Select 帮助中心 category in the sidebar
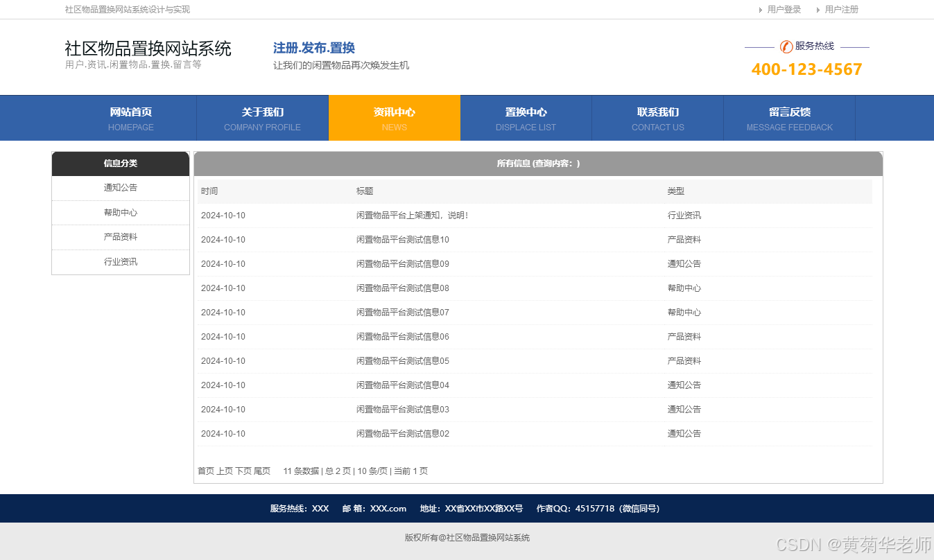 coord(121,212)
